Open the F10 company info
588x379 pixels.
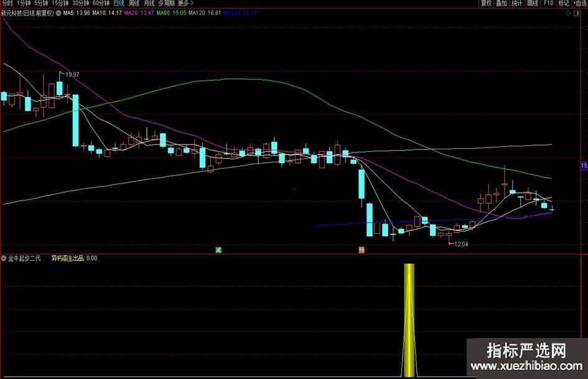pos(548,3)
